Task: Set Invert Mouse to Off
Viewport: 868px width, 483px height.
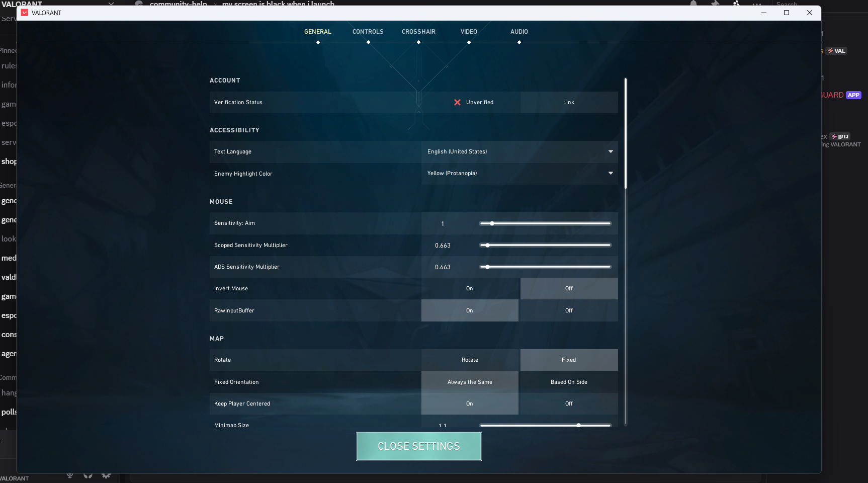Action: [x=569, y=289]
